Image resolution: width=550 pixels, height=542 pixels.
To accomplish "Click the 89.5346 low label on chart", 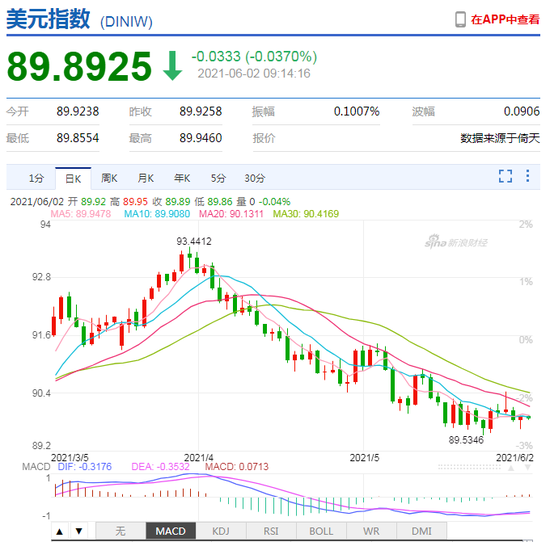I will 466,440.
